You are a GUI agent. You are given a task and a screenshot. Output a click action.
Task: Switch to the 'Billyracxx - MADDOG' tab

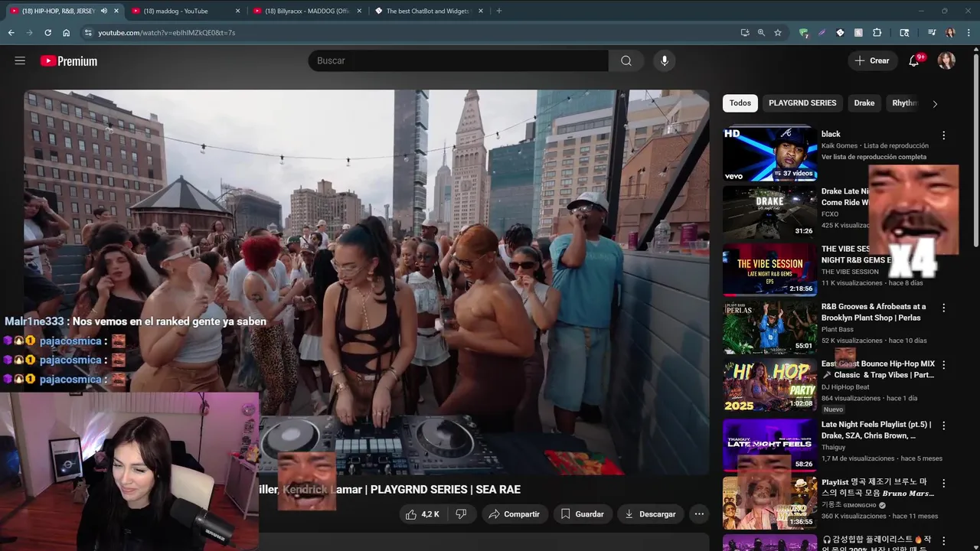pyautogui.click(x=307, y=11)
